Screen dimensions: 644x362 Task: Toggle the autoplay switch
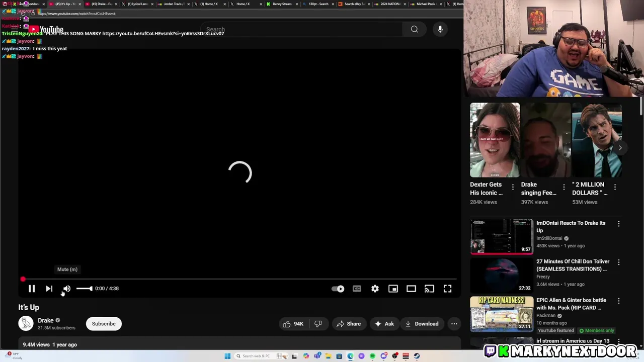click(338, 289)
